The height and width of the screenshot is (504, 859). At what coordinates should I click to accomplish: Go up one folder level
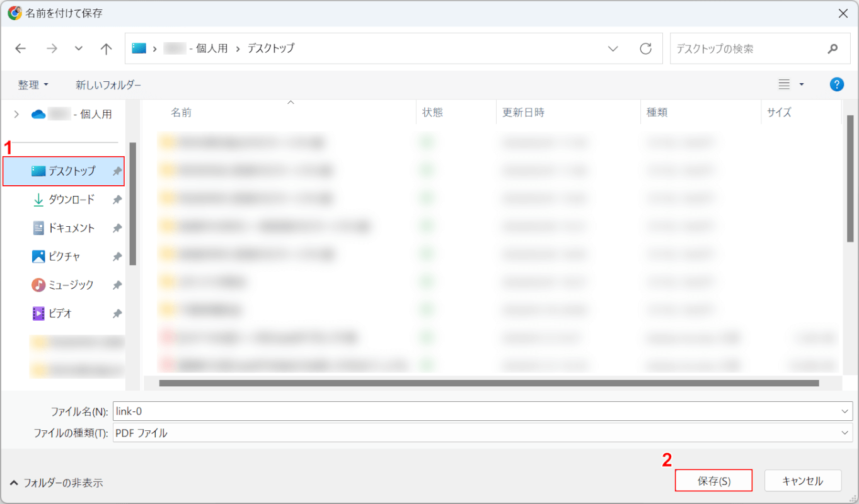[107, 49]
